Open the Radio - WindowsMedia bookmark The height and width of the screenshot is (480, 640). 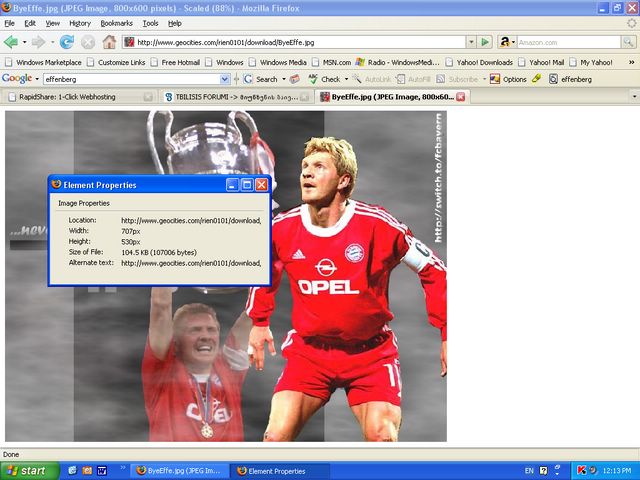(398, 62)
